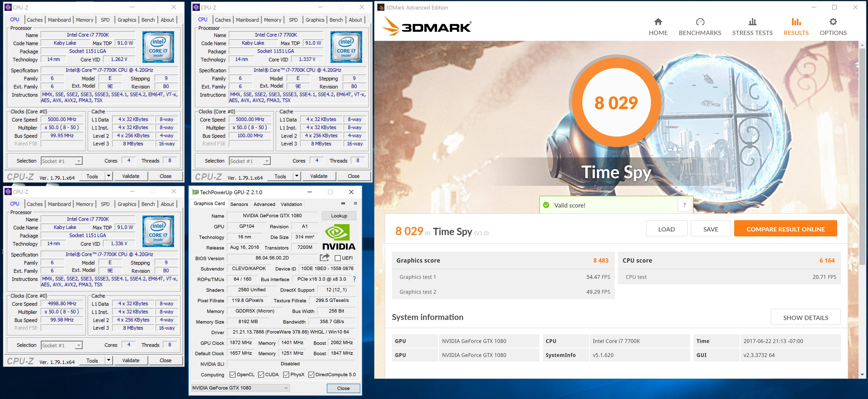Viewport: 868px width, 399px height.
Task: Click Compare Result Online button
Action: pos(785,229)
